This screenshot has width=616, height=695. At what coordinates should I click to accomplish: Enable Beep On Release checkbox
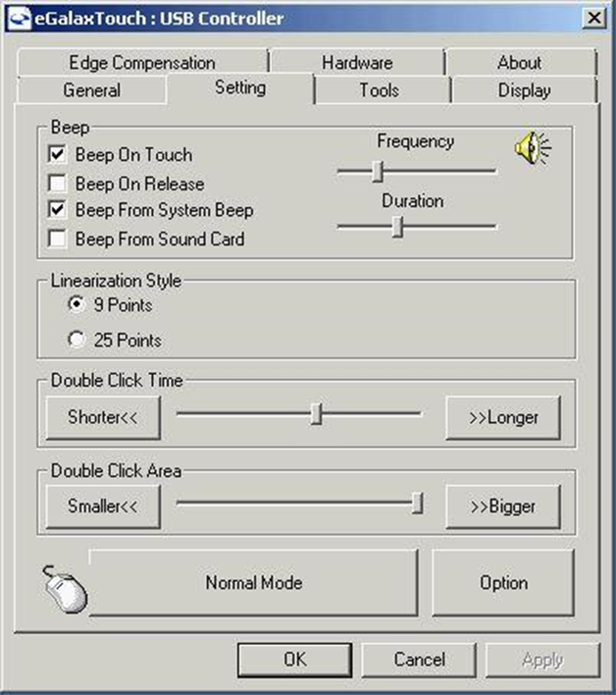click(x=58, y=183)
